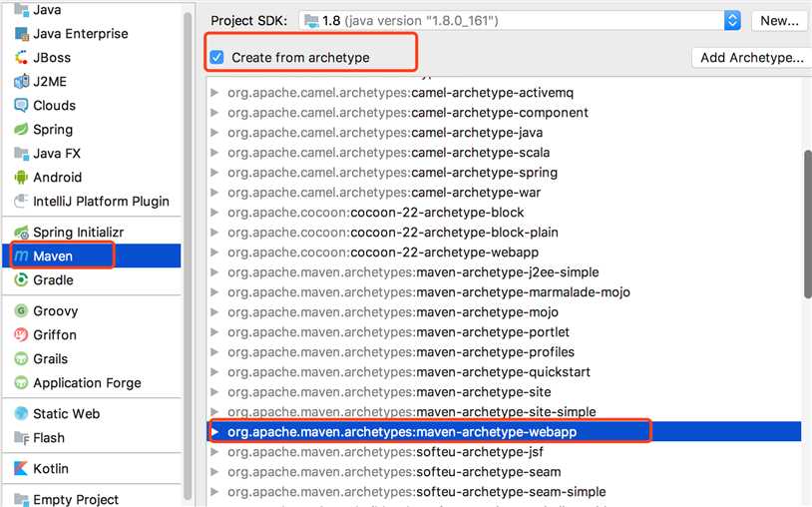Click the Static Web globe icon
The width and height of the screenshot is (812, 507).
pyautogui.click(x=21, y=414)
